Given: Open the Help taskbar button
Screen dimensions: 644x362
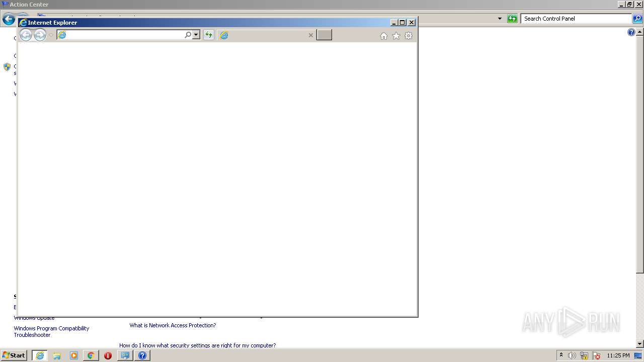Looking at the screenshot, I should 142,355.
